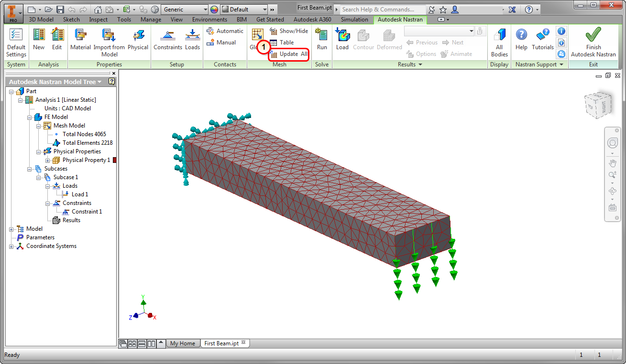Expand the Results panel dropdown arrow
The height and width of the screenshot is (364, 626).
tap(420, 64)
